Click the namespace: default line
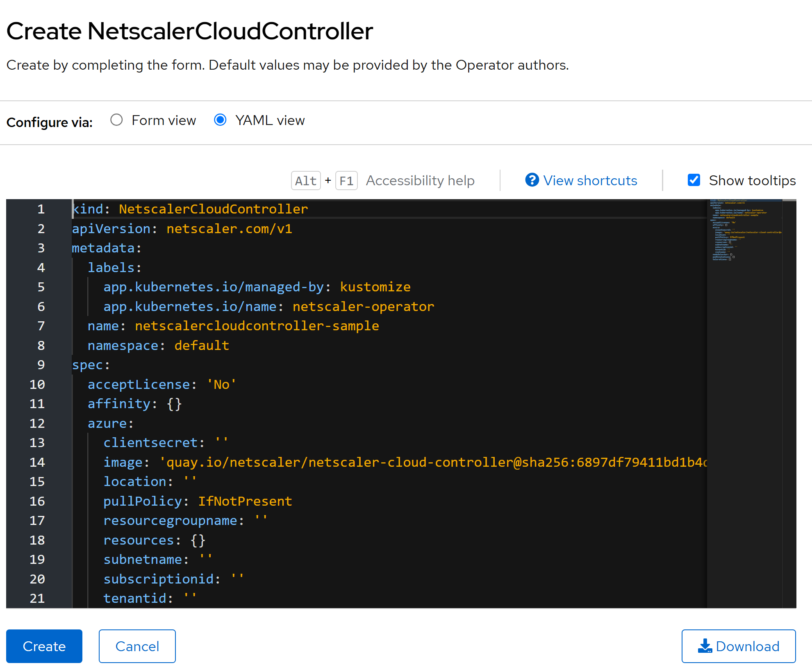The image size is (812, 670). tap(159, 345)
